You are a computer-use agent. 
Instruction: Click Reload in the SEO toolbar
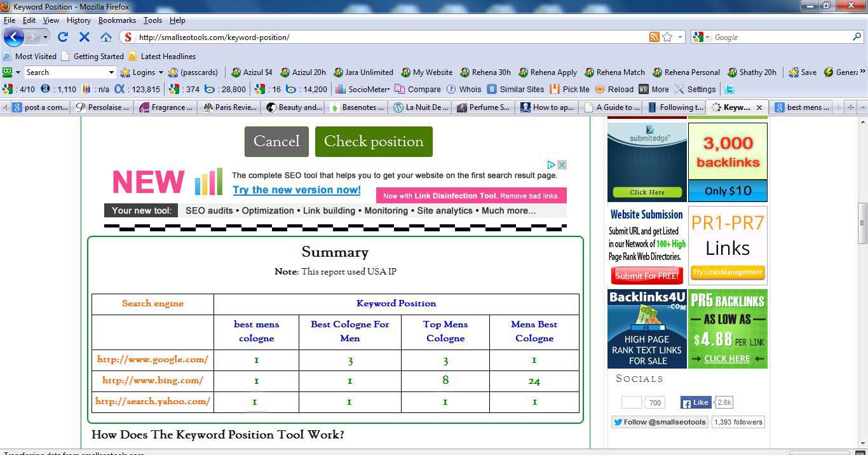click(x=614, y=89)
